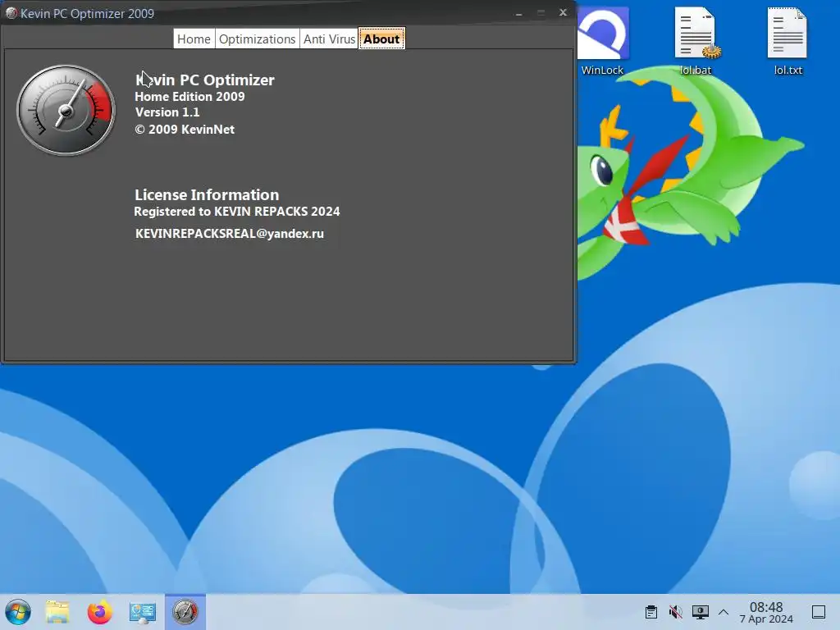
Task: Launch Firefox from the taskbar
Action: click(99, 612)
